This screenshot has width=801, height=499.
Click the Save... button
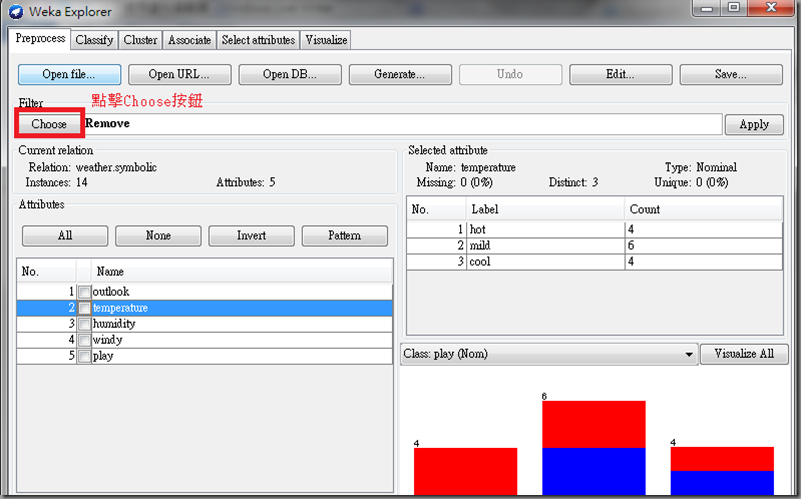(731, 75)
